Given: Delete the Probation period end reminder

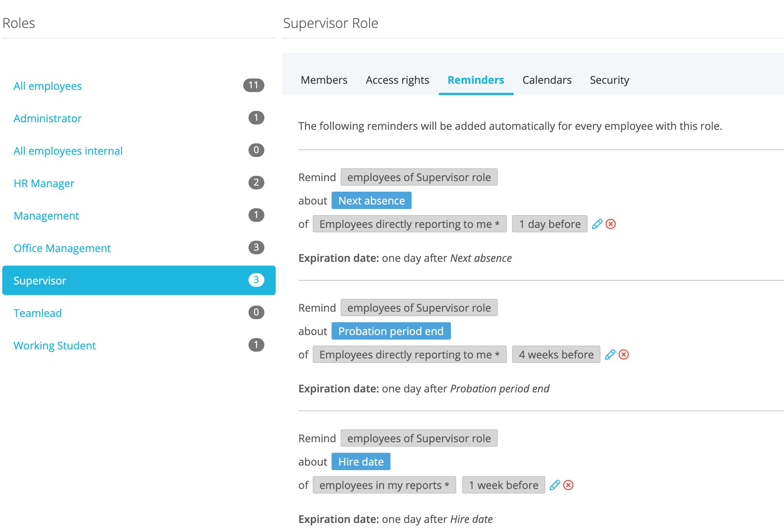Looking at the screenshot, I should [x=623, y=355].
